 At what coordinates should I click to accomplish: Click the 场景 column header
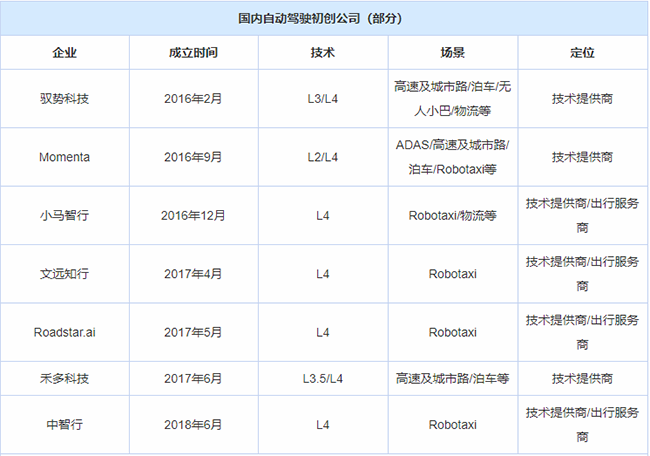453,53
